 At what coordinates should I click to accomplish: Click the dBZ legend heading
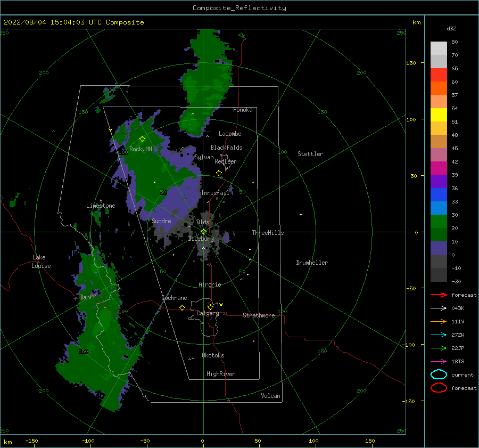pos(451,28)
